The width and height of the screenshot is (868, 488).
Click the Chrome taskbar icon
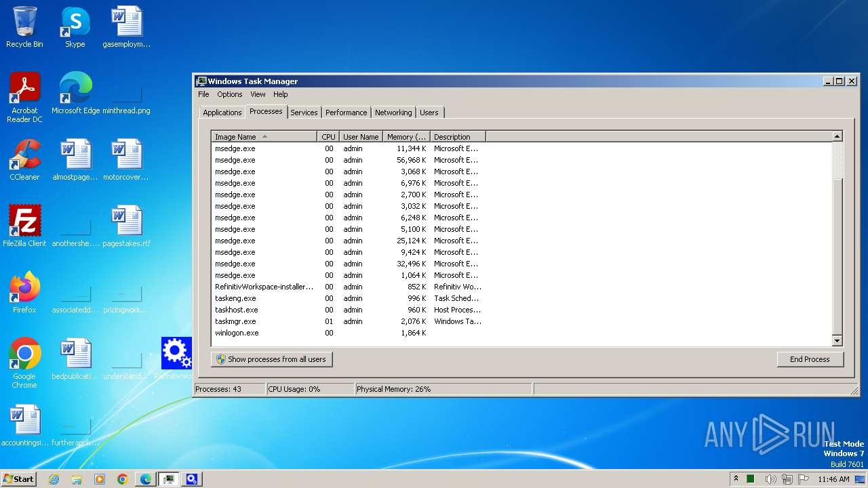(123, 479)
